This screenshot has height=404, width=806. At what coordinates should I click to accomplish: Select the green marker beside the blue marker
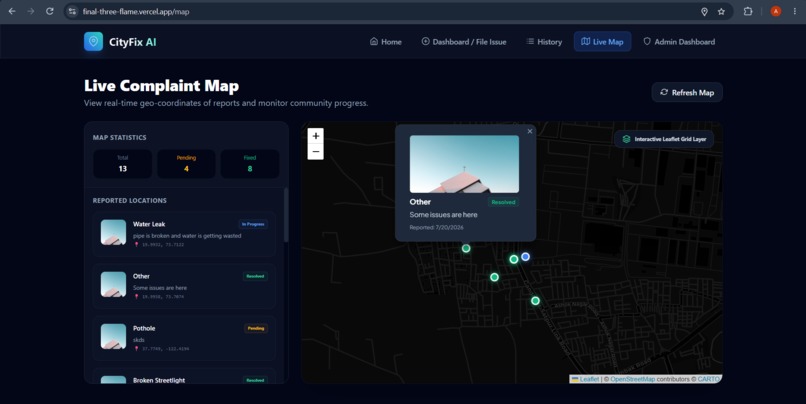coord(514,260)
